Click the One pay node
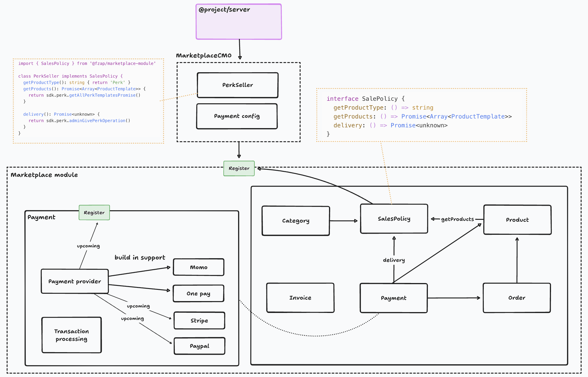This screenshot has height=377, width=588. point(198,293)
